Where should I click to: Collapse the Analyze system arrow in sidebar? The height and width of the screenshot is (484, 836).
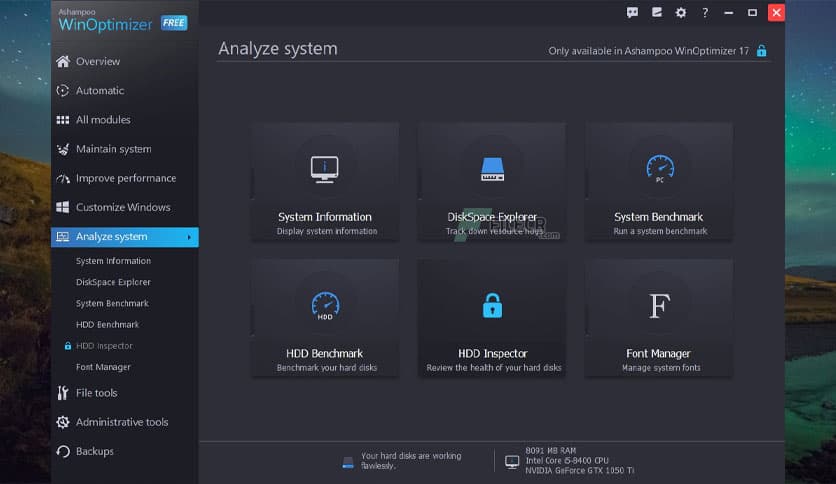pos(189,237)
